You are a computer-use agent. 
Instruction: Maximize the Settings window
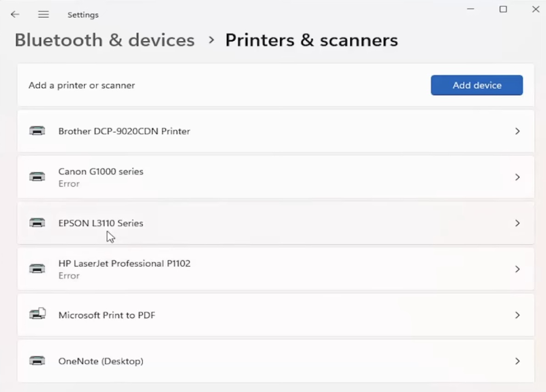tap(503, 9)
